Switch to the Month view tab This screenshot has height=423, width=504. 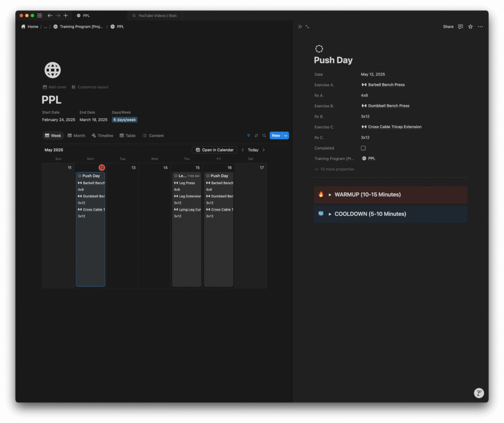[76, 136]
